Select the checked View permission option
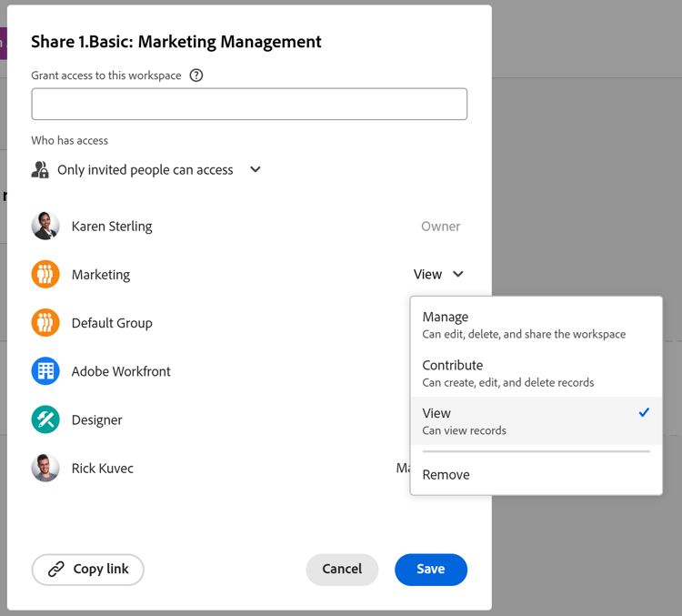 [x=536, y=421]
